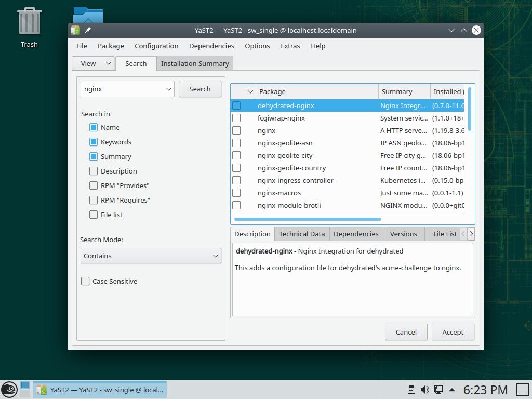The height and width of the screenshot is (399, 532).
Task: Open the Dependencies tab in package details
Action: point(356,234)
